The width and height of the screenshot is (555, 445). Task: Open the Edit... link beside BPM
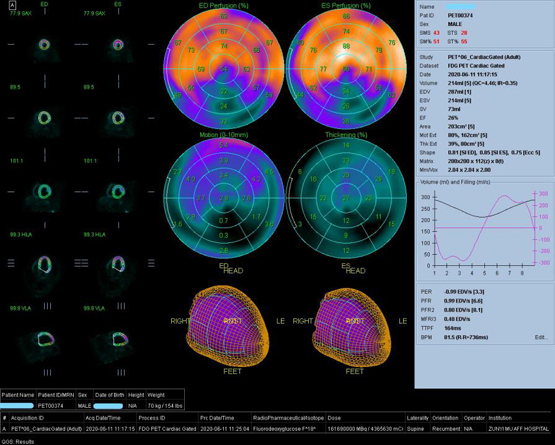[x=541, y=337]
